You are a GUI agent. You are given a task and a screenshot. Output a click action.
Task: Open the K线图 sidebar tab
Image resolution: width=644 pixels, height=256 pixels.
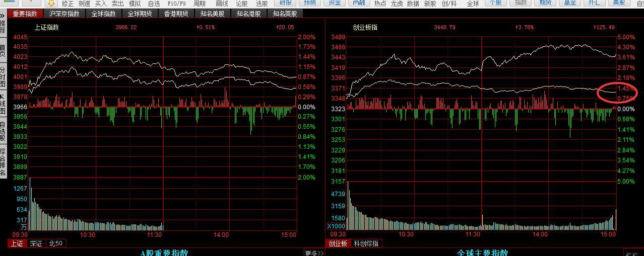click(x=3, y=104)
